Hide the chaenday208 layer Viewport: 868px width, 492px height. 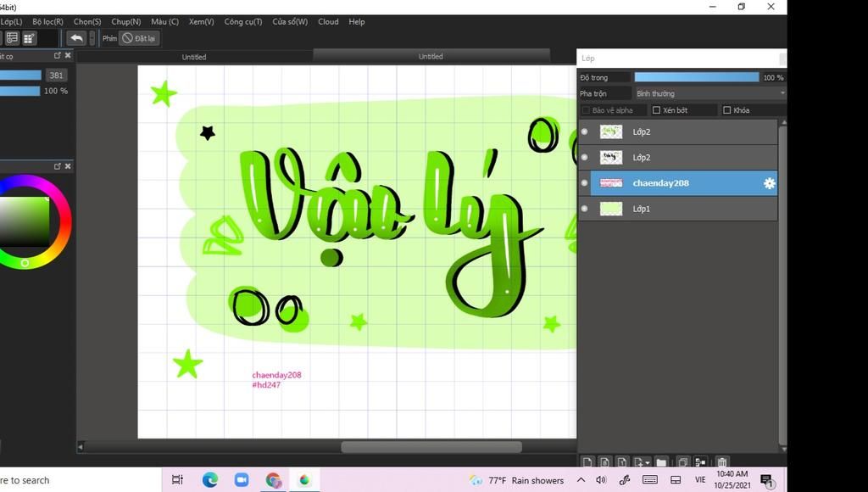coord(585,183)
